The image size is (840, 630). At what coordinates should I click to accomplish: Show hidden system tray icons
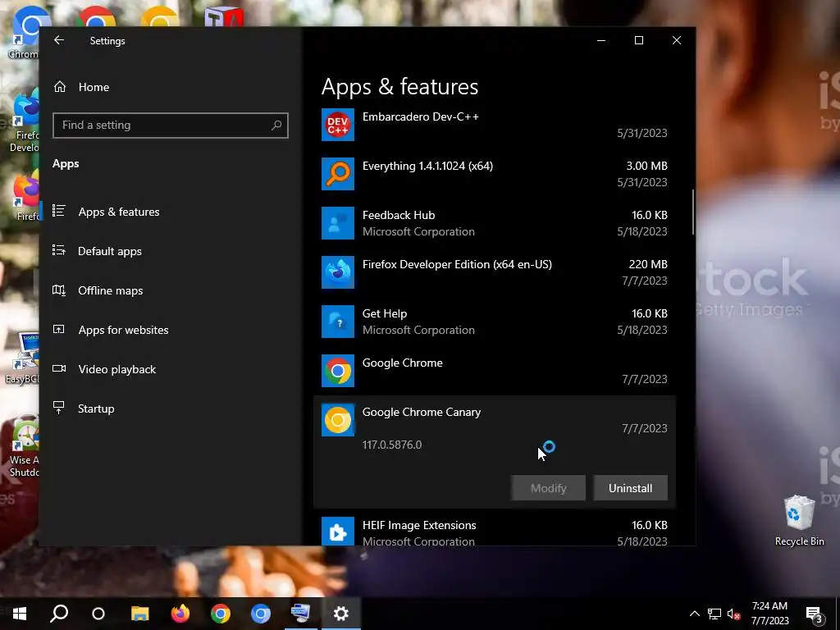click(x=694, y=614)
